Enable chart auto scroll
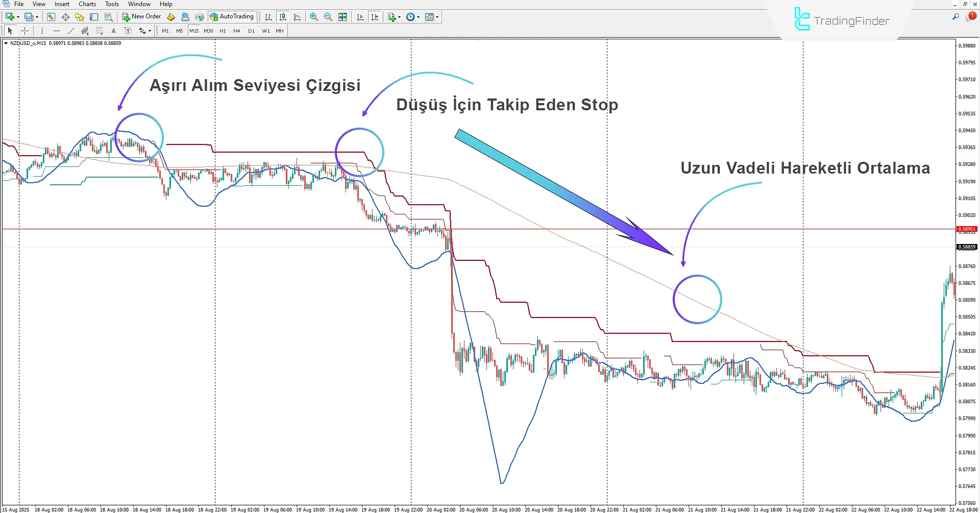980x513 pixels. pos(360,16)
